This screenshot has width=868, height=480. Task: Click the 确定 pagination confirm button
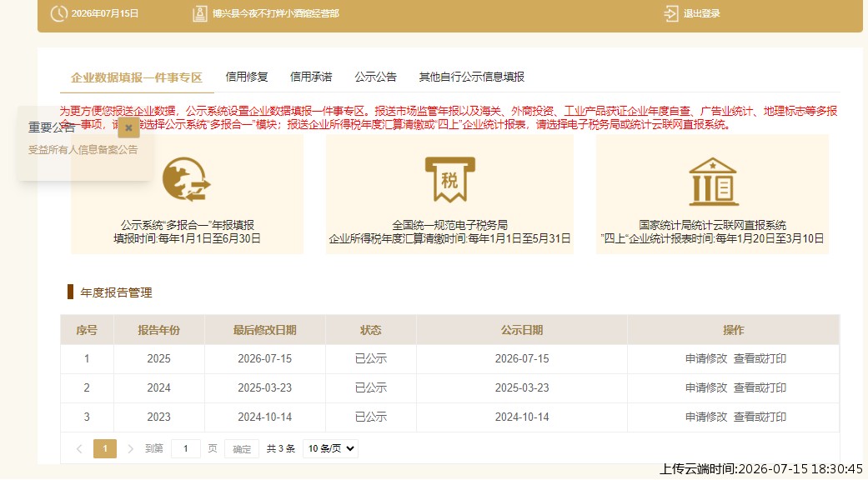point(242,449)
